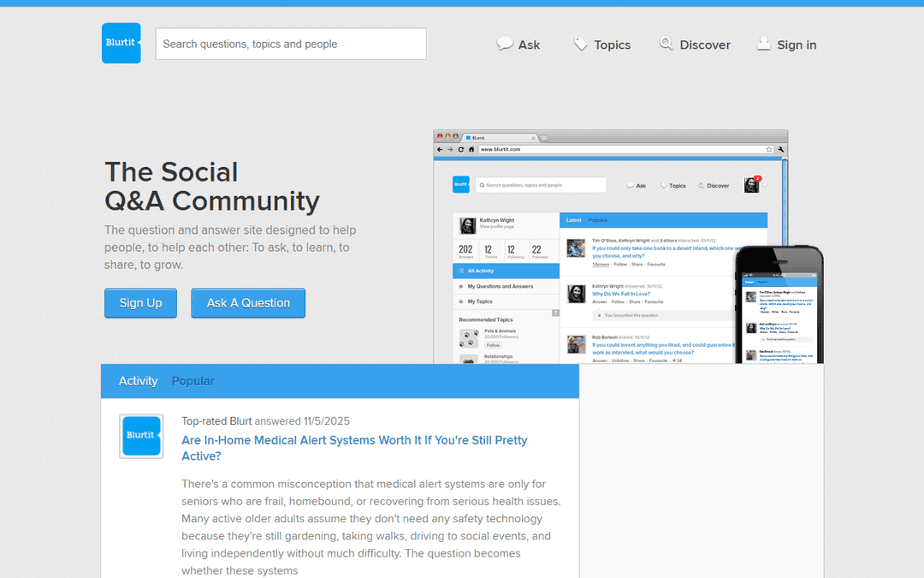The height and width of the screenshot is (578, 924).
Task: Open the Topics menu item
Action: (612, 45)
